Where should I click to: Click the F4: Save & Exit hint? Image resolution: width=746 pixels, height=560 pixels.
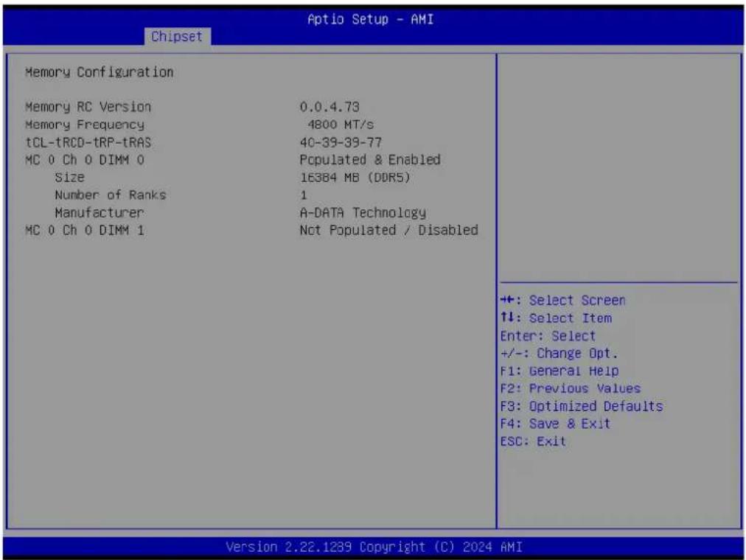pos(555,424)
